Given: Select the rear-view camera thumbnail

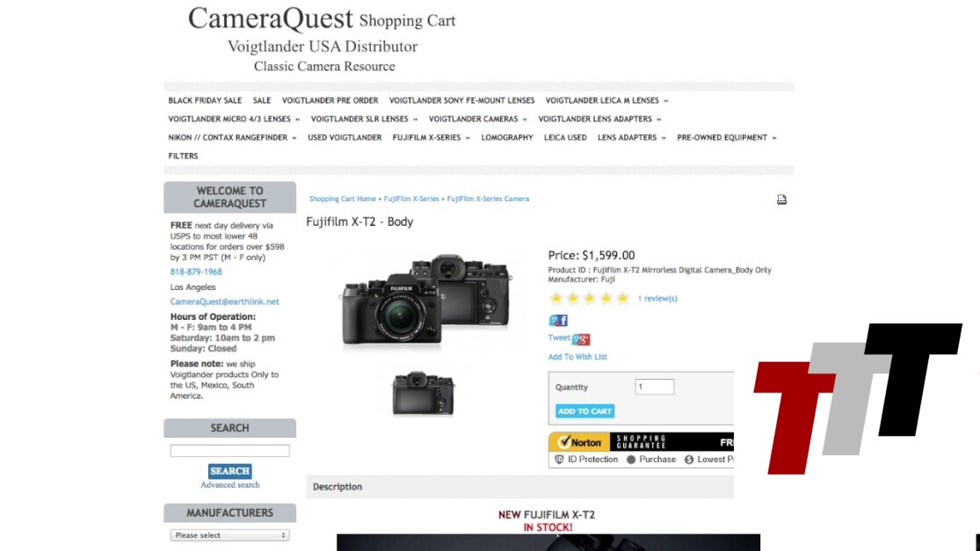Looking at the screenshot, I should tap(423, 394).
